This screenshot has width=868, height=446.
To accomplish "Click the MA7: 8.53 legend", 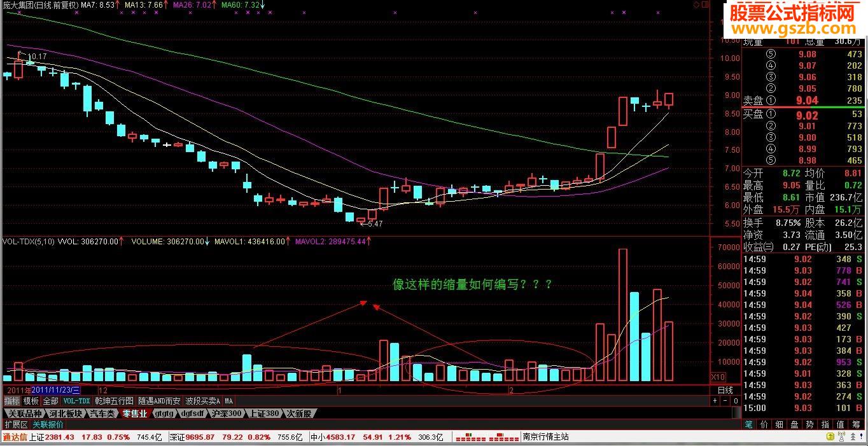I will [x=98, y=5].
